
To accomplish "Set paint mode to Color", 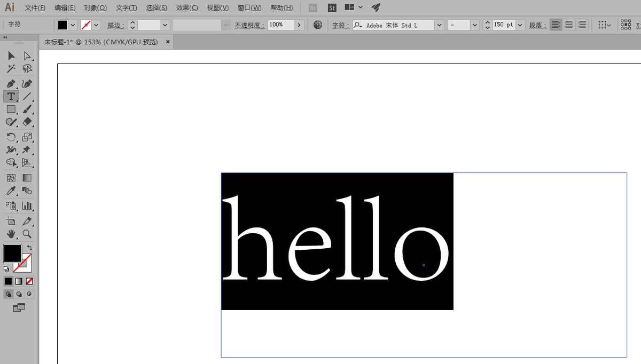I will (8, 281).
